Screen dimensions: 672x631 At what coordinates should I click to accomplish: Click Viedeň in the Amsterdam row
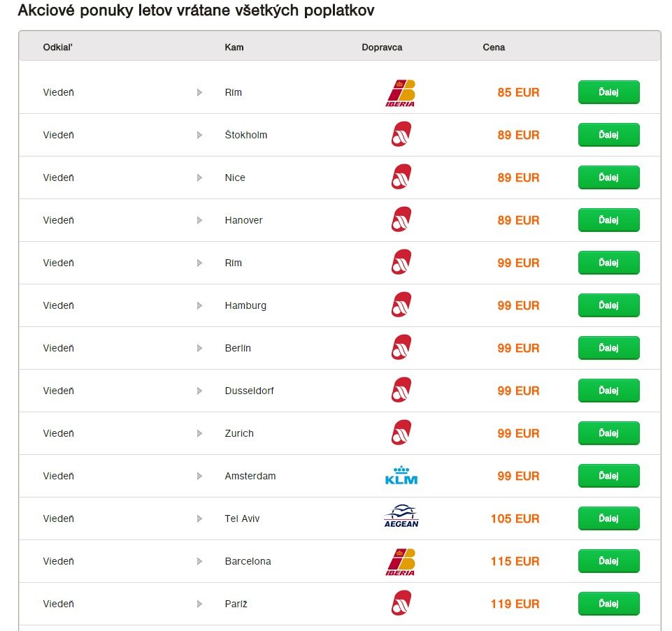(58, 476)
